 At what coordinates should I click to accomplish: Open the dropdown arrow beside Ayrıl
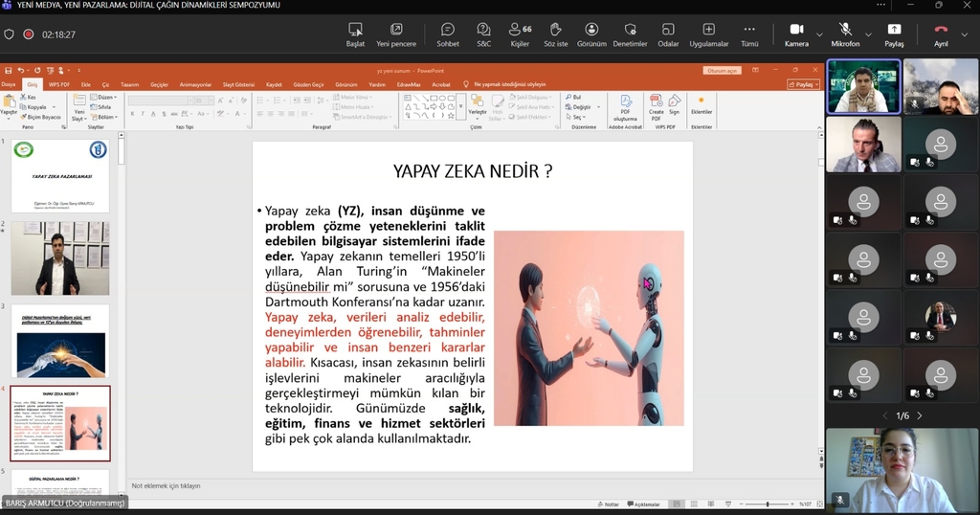[x=965, y=34]
